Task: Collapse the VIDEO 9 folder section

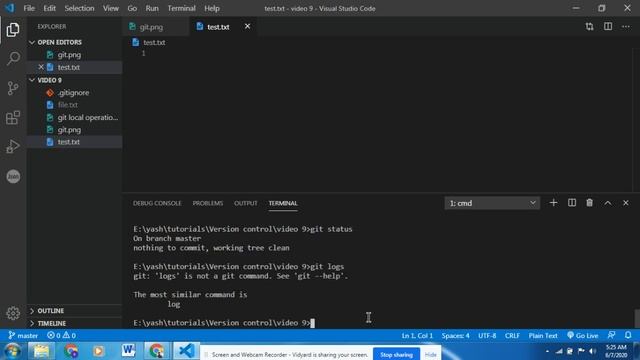Action: point(49,80)
